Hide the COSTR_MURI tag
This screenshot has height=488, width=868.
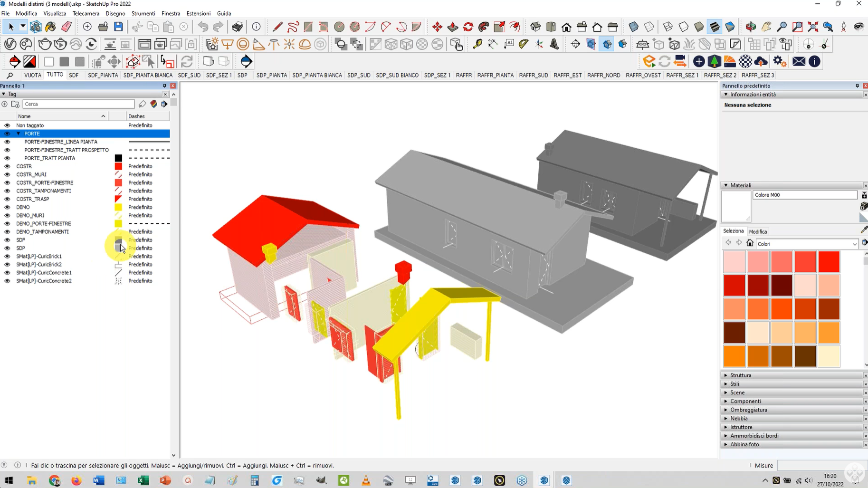tap(7, 174)
